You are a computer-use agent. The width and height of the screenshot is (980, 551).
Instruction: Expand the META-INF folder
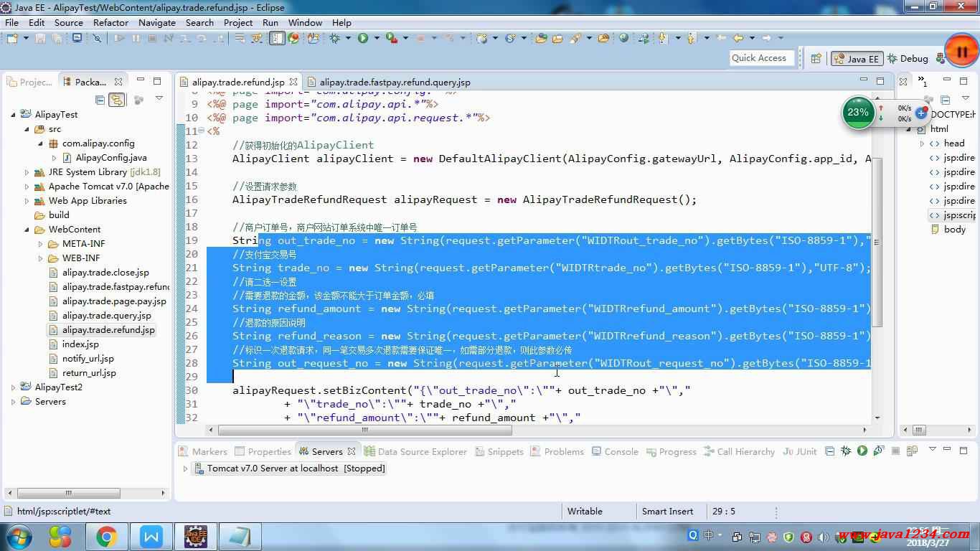[41, 244]
